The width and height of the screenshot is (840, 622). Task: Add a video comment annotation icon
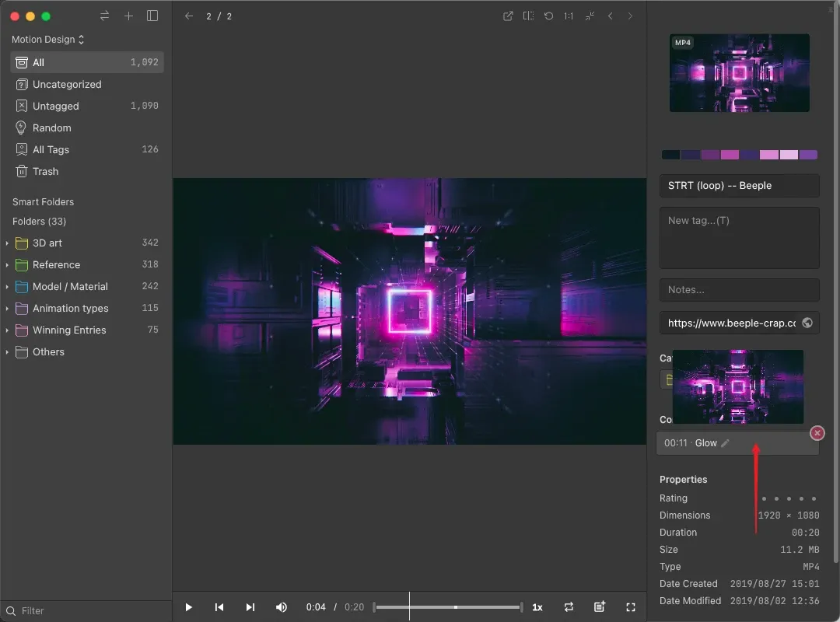600,606
